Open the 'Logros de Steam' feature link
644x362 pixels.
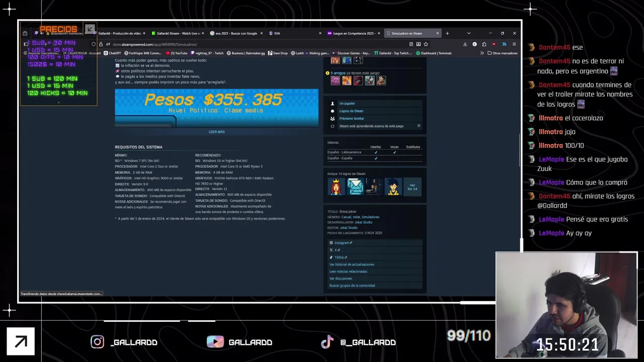[351, 111]
